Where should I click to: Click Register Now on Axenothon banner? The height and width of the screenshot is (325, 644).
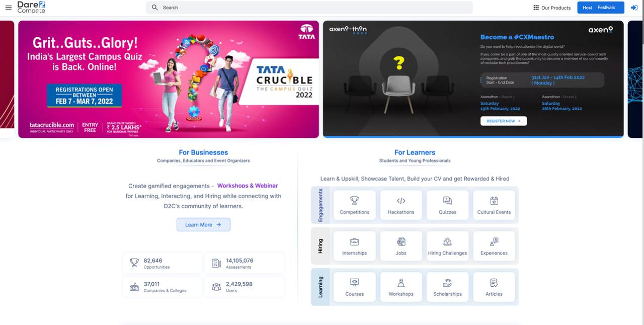click(x=504, y=121)
